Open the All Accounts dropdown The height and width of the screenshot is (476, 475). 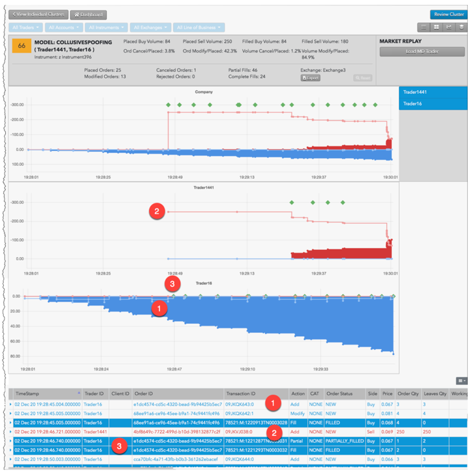(64, 27)
